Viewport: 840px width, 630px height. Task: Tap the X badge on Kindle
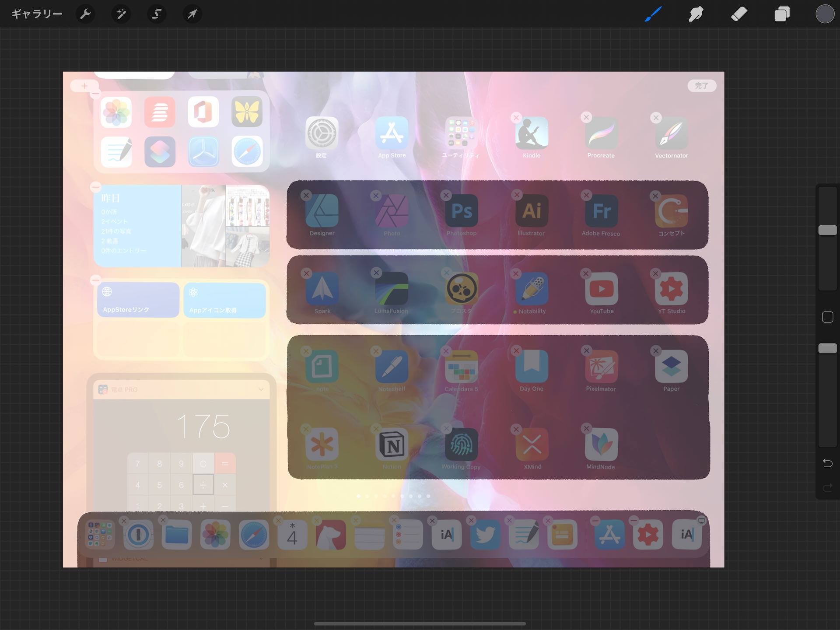(x=516, y=118)
